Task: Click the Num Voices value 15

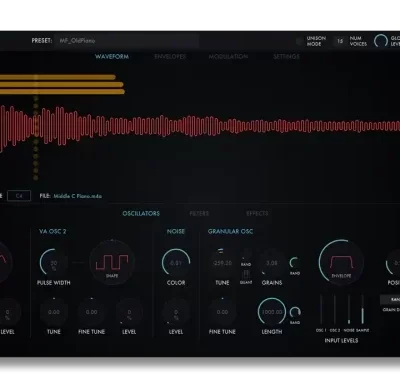Action: pos(340,41)
